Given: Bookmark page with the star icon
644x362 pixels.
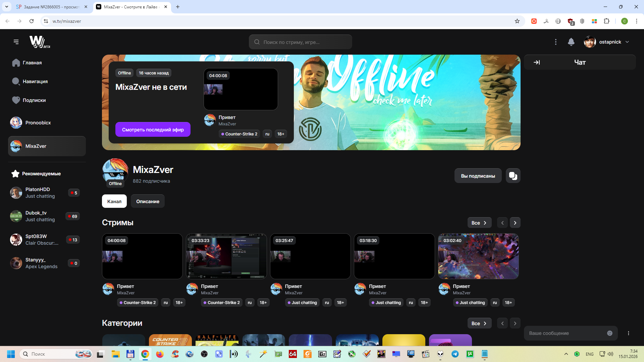Looking at the screenshot, I should [x=517, y=21].
